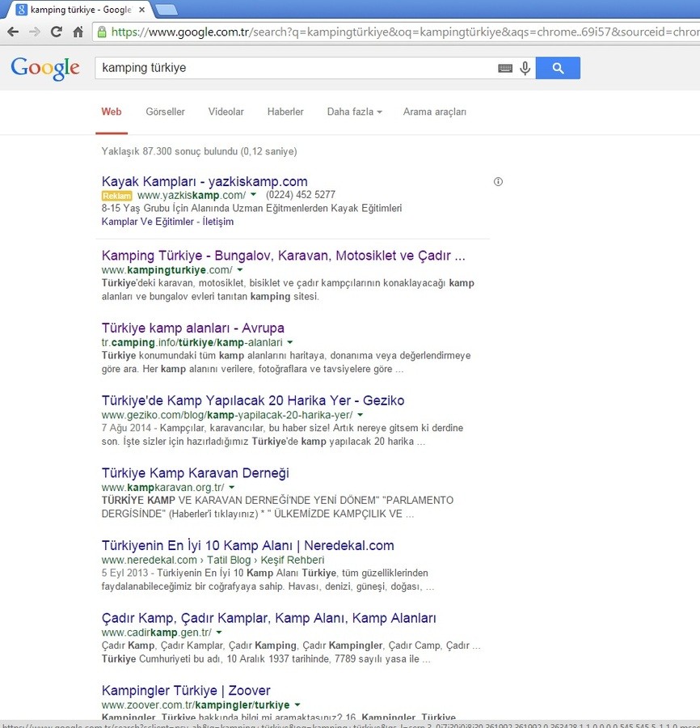Expand dropdown arrow next to www.geziko.com URL

pyautogui.click(x=360, y=415)
